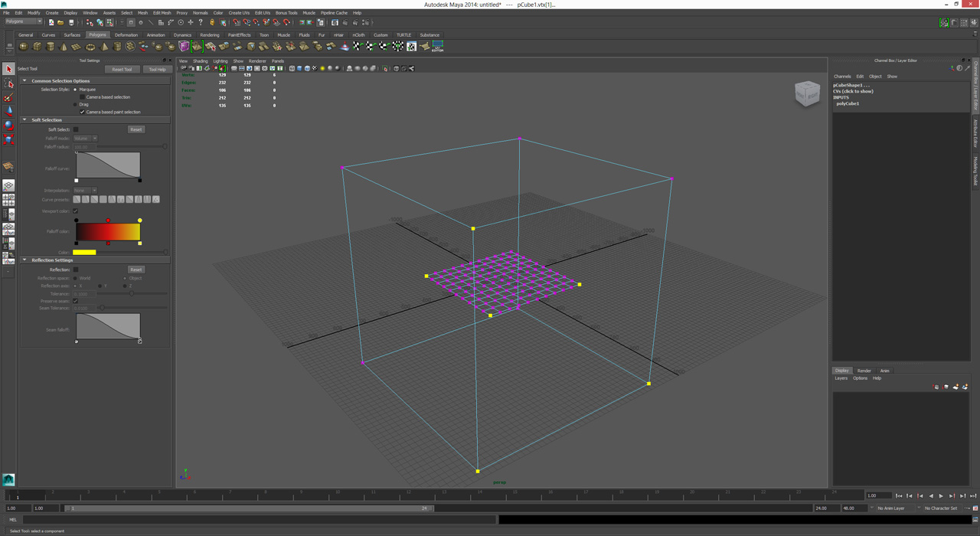
Task: Click the yellow Color swatch
Action: [x=84, y=252]
